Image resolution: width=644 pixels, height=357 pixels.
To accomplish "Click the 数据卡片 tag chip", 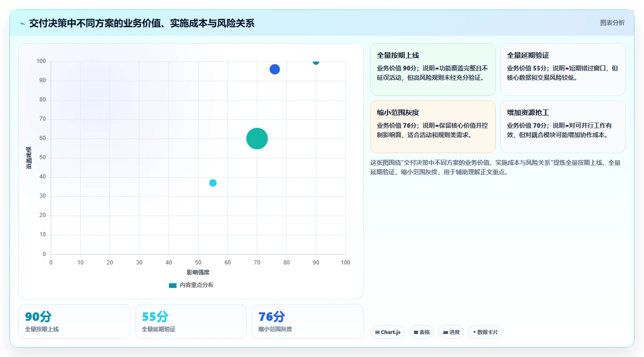I will 485,332.
